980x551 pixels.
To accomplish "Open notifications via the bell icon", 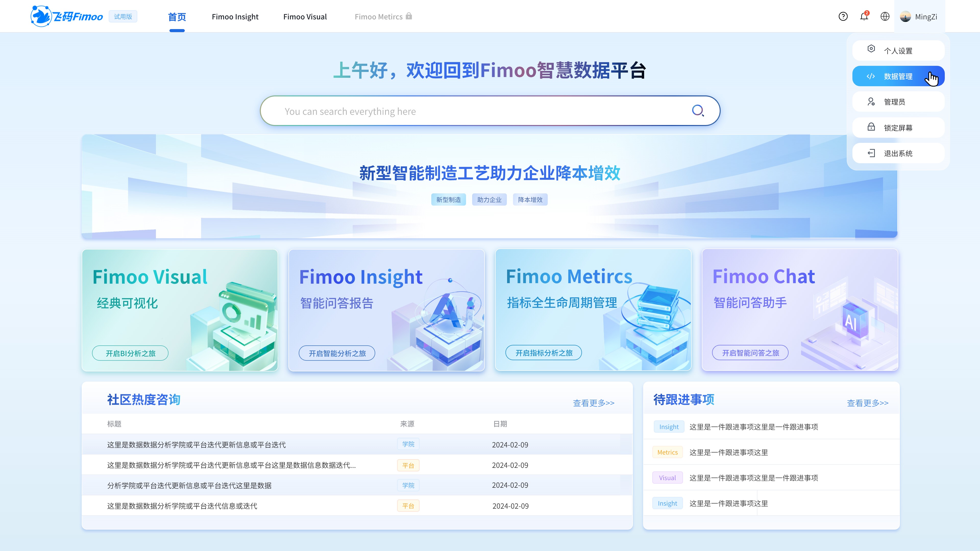I will click(864, 17).
